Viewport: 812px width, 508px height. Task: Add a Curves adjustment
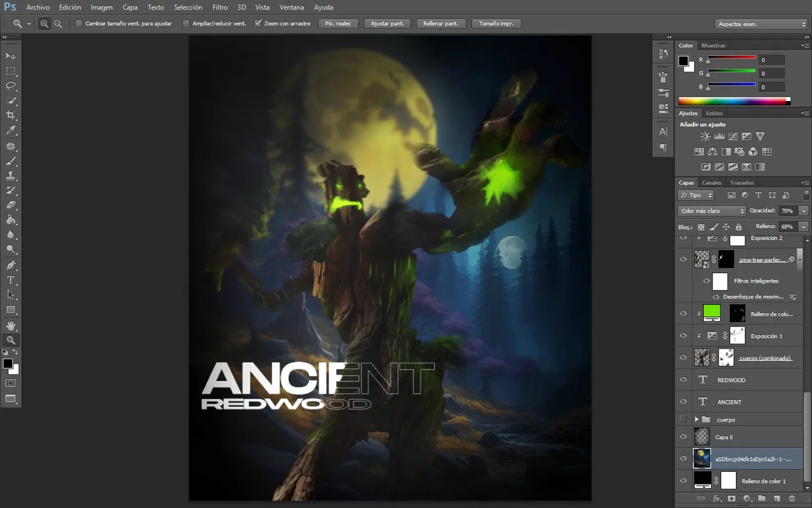(x=733, y=137)
